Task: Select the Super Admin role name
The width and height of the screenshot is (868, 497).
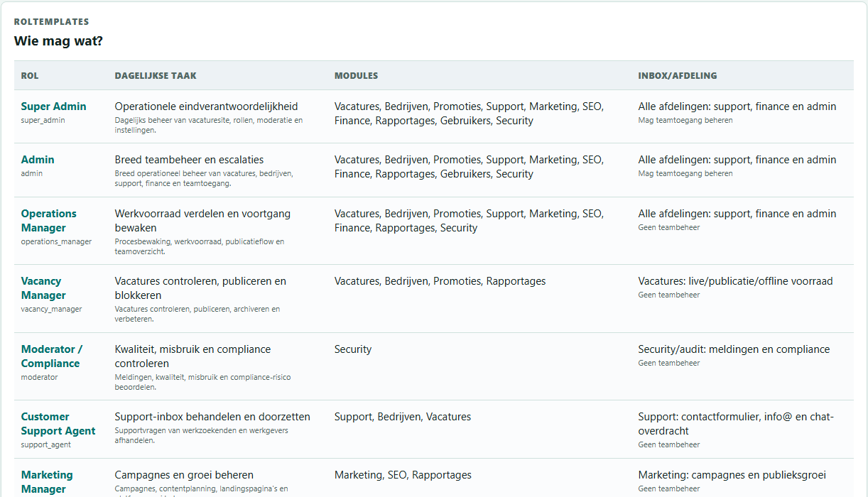Action: (x=53, y=106)
